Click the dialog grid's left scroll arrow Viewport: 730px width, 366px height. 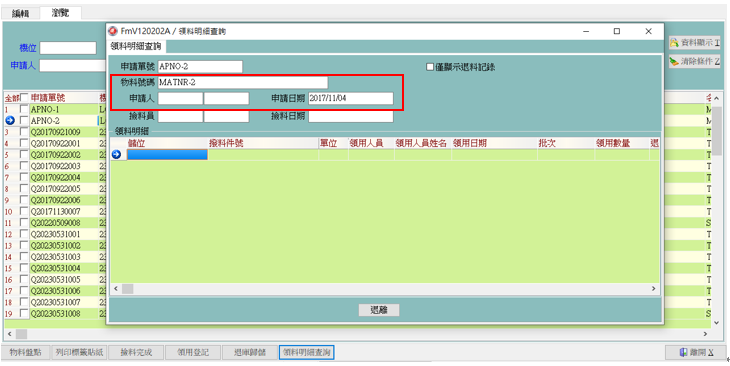coord(115,289)
